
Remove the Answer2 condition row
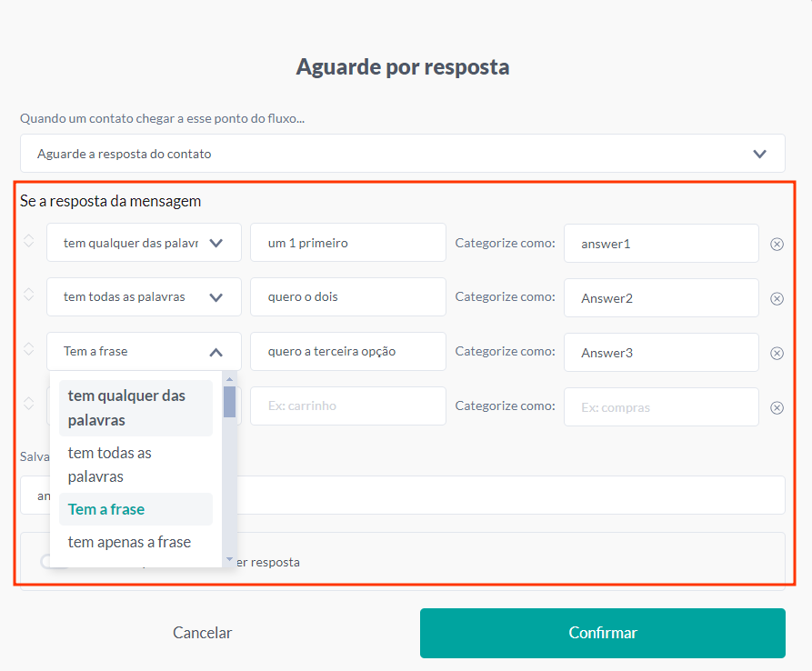pyautogui.click(x=777, y=297)
